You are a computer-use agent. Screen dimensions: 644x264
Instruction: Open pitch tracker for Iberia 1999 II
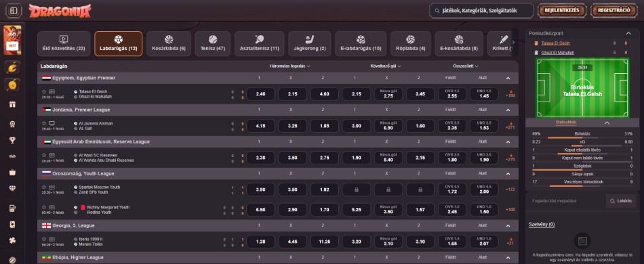tap(52, 239)
